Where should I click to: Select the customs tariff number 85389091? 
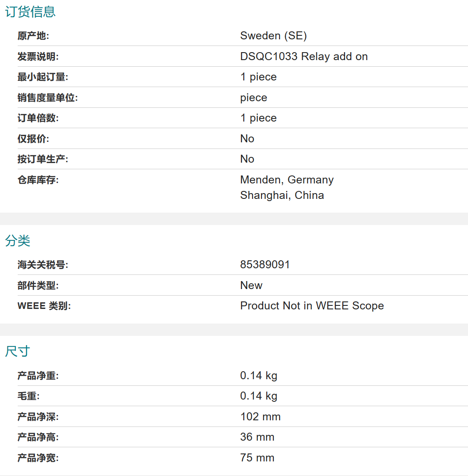[x=265, y=265]
